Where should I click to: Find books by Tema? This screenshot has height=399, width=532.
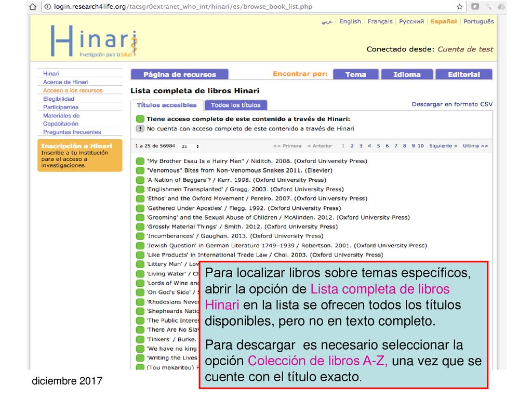(355, 74)
